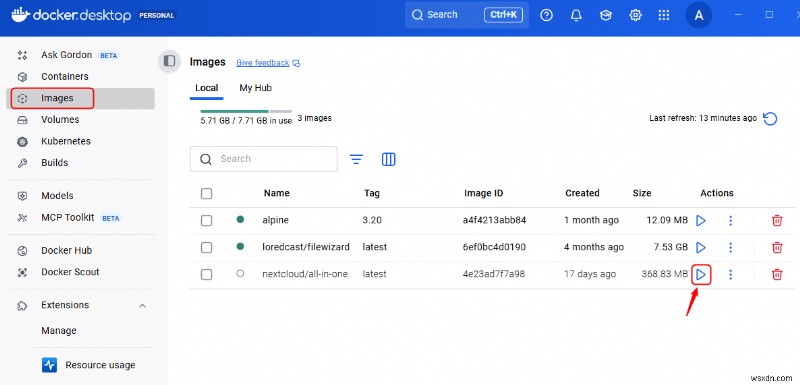This screenshot has width=800, height=385.
Task: Maximize the Docker Desktop window
Action: (769, 15)
